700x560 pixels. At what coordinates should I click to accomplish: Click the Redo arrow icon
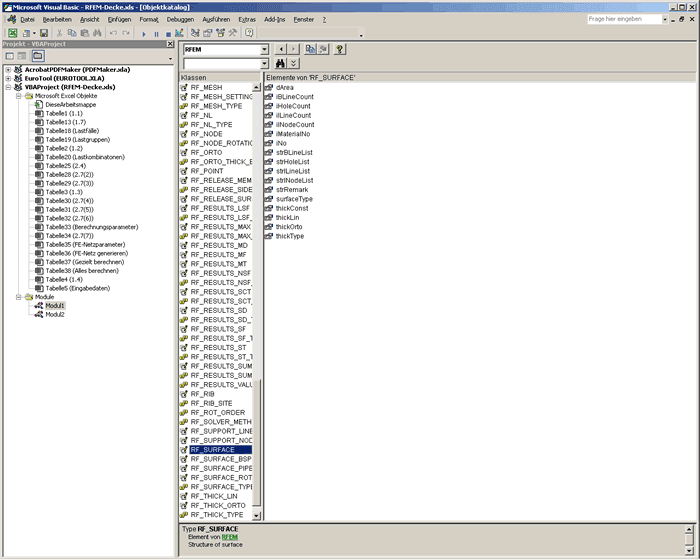click(x=126, y=33)
